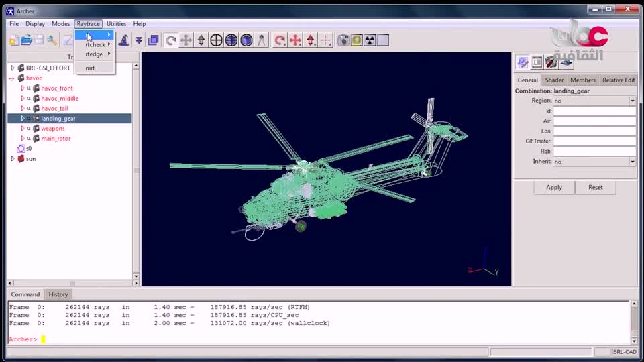Select the rotate view tool
The image size is (644, 362).
(171, 40)
